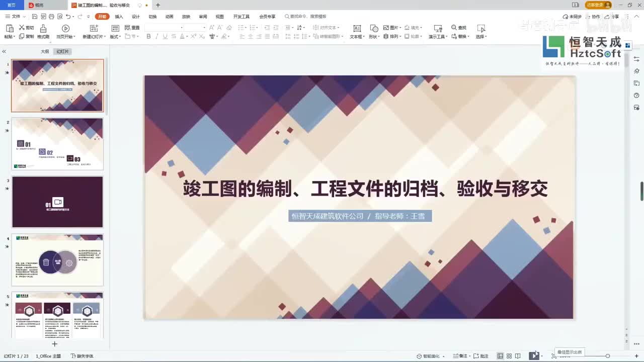Click the Collaborate (协作) button
The height and width of the screenshot is (362, 644).
[x=593, y=17]
